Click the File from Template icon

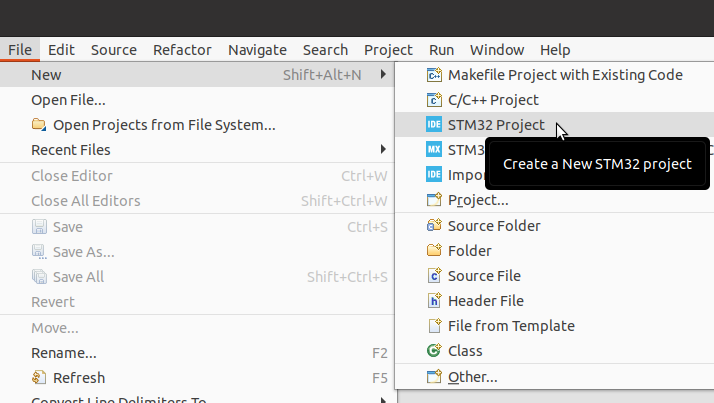434,326
